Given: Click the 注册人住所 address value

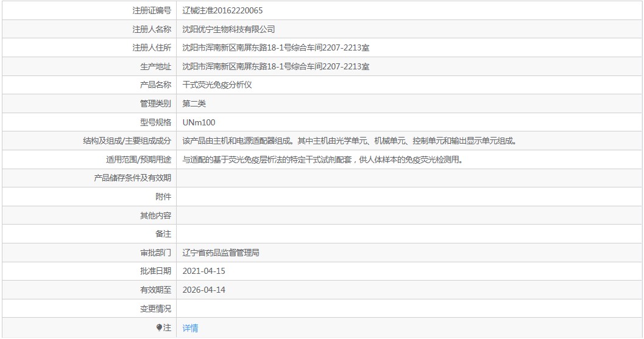Looking at the screenshot, I should pyautogui.click(x=275, y=47).
